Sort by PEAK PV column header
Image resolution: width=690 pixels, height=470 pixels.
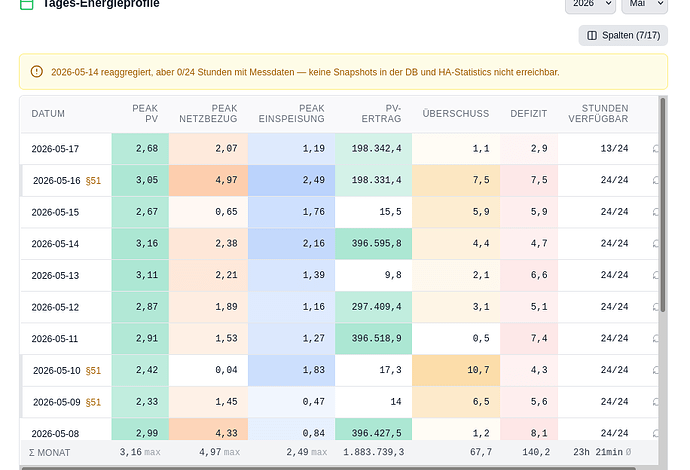[x=145, y=114]
